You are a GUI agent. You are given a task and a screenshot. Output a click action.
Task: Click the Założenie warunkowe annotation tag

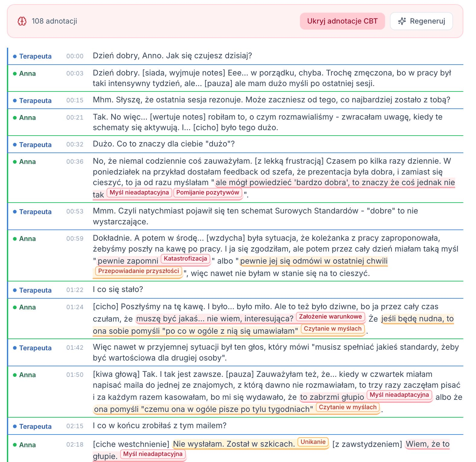330,316
